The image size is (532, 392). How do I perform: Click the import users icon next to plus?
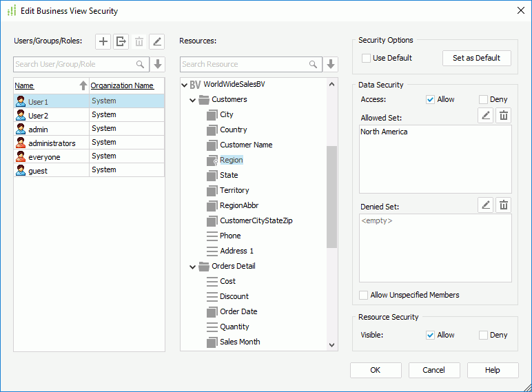[121, 41]
